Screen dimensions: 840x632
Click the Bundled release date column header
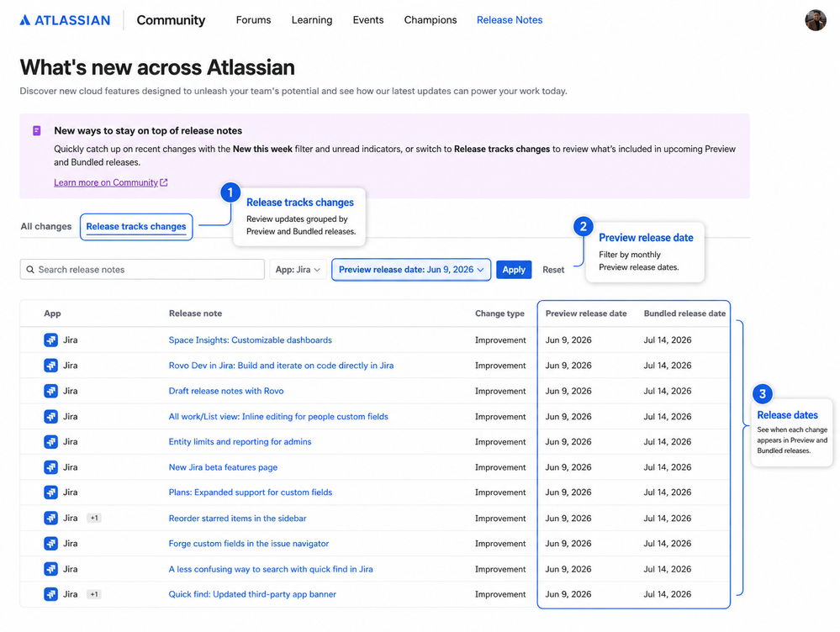click(x=684, y=313)
